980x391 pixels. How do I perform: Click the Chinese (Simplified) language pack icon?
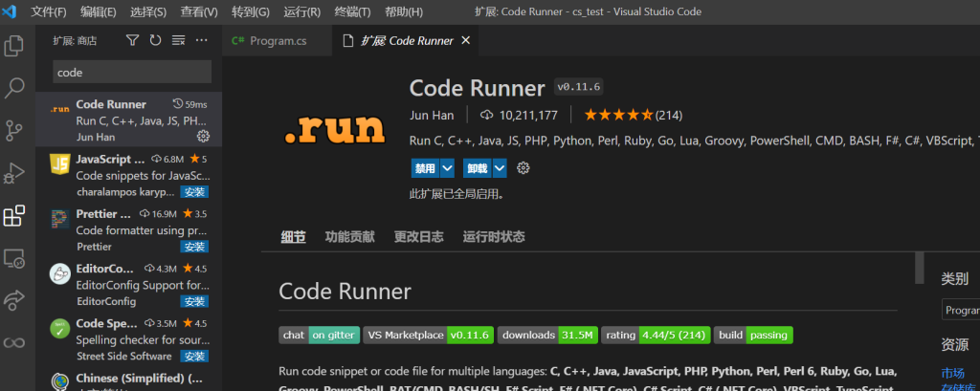pyautogui.click(x=59, y=381)
